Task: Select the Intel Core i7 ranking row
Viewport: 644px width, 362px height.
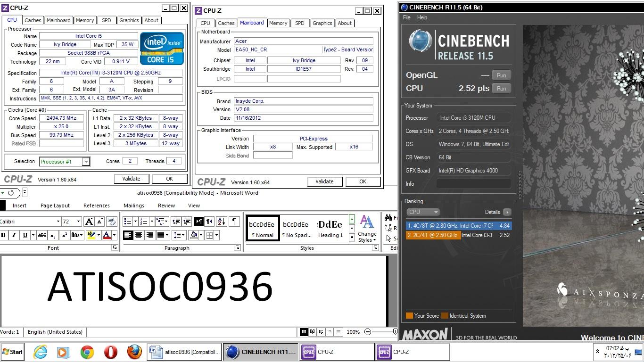Action: pyautogui.click(x=459, y=226)
